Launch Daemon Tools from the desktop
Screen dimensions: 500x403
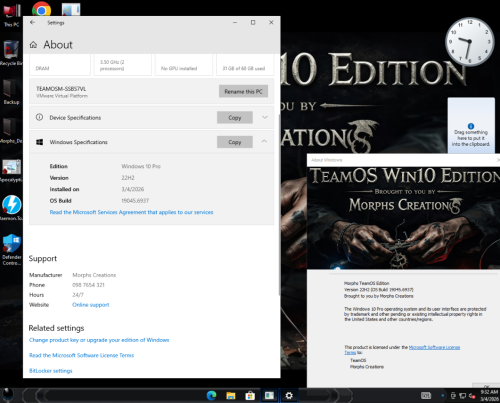click(x=12, y=208)
